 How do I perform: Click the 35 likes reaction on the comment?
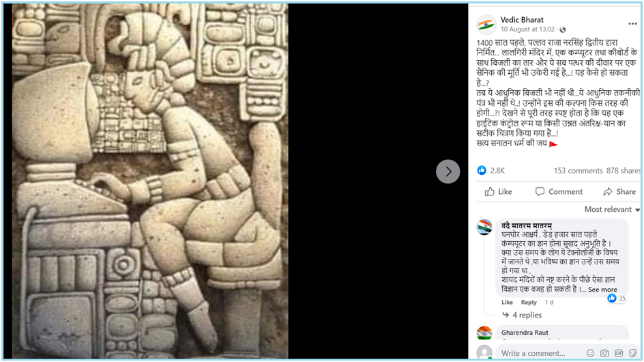coord(617,298)
